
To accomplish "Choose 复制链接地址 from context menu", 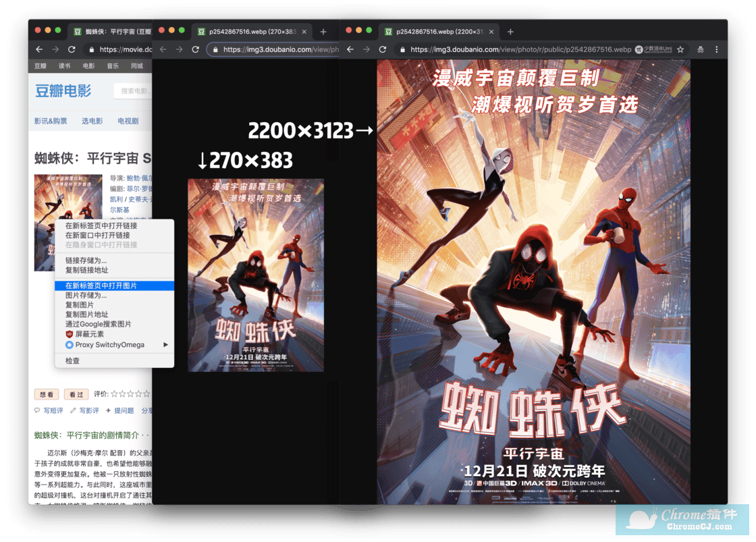I will pyautogui.click(x=114, y=270).
